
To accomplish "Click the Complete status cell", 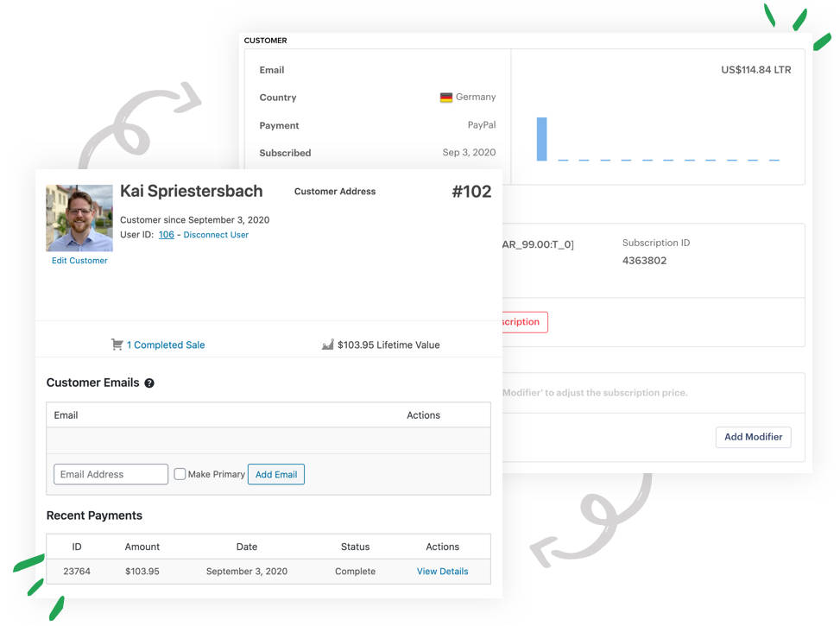I will 355,572.
